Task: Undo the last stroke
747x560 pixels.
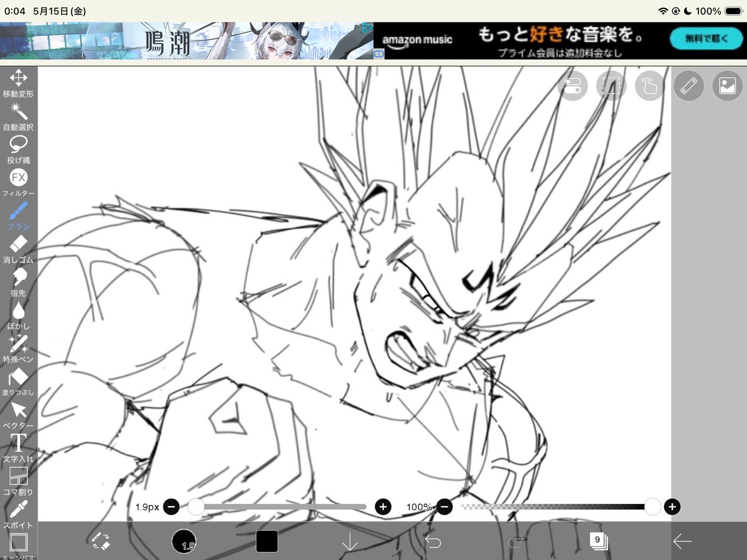Action: 433,541
